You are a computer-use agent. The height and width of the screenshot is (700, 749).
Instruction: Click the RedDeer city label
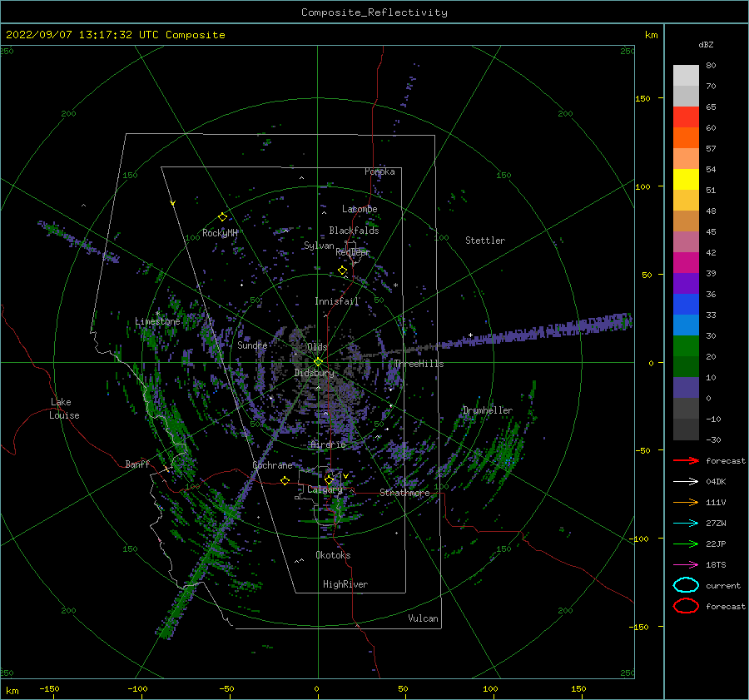click(x=353, y=252)
